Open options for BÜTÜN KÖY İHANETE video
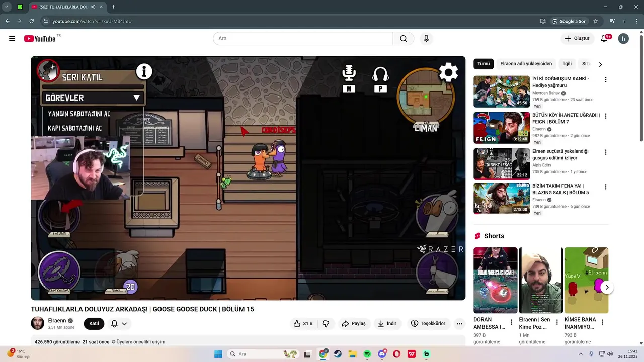 pos(605,116)
